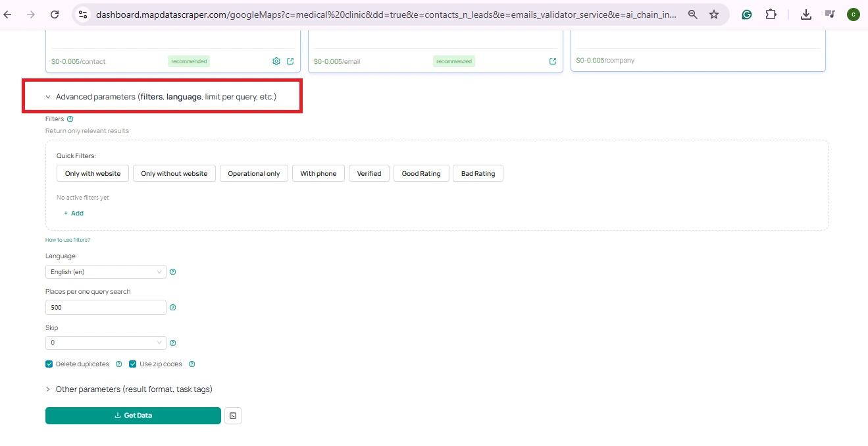Screen dimensions: 868x446
Task: Open the How to use filters link
Action: 68,240
